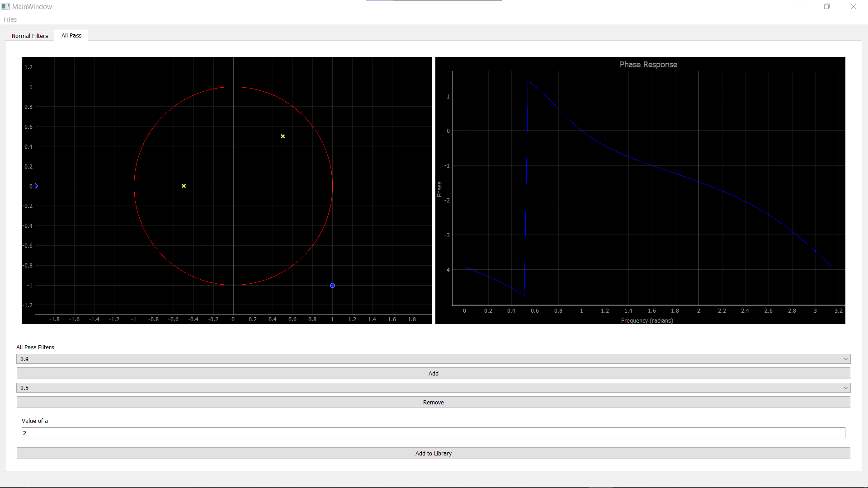The height and width of the screenshot is (488, 868).
Task: Click the yellow pole marker at 0.5+0.5j
Action: 283,136
